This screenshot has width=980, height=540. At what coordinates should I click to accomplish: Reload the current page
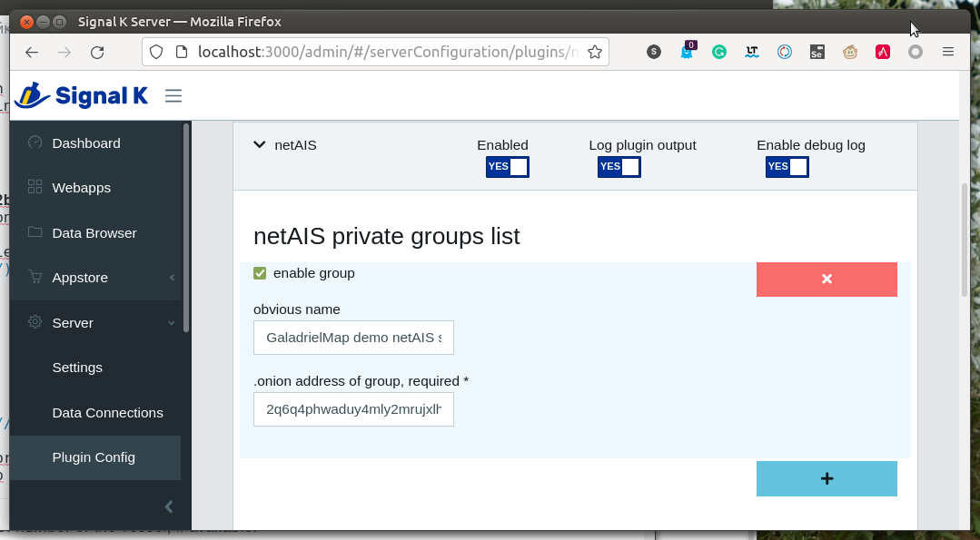(x=97, y=53)
